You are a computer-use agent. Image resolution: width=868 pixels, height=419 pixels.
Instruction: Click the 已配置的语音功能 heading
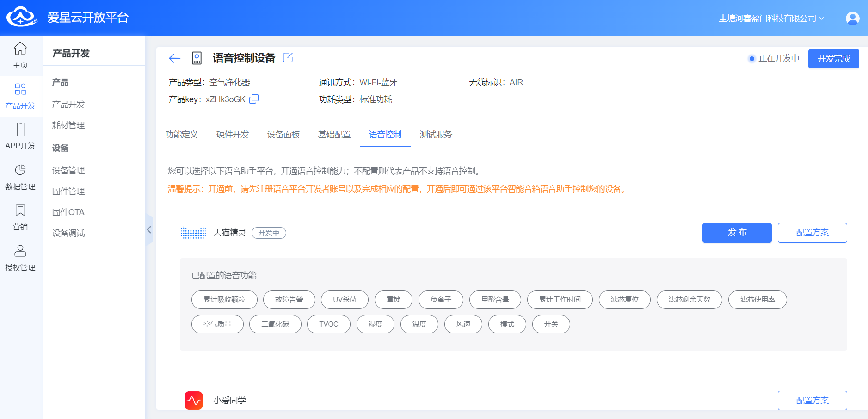[x=224, y=276]
